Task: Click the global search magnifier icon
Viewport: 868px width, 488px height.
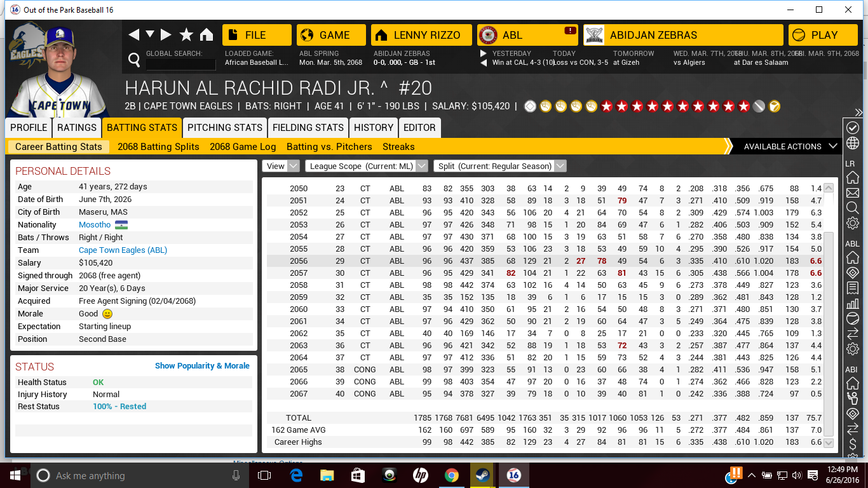Action: pos(134,60)
